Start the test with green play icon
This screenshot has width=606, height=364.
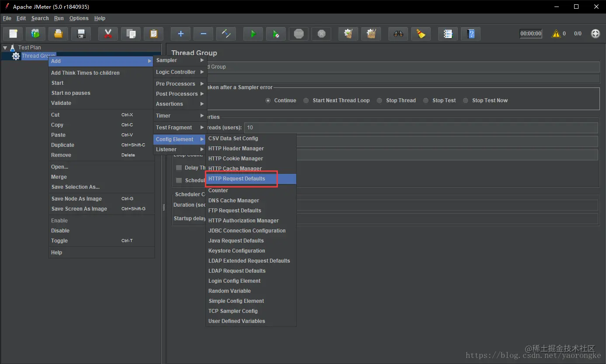[x=253, y=34]
